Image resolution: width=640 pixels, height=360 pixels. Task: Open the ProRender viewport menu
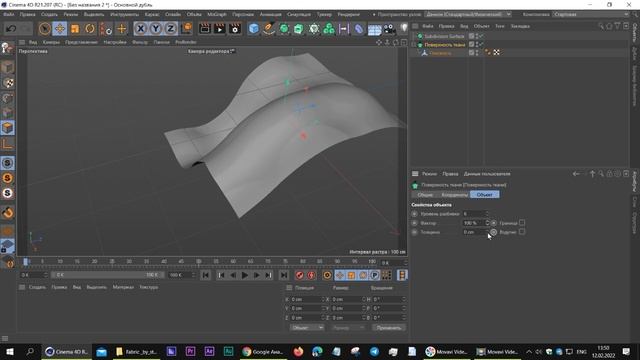coord(186,42)
